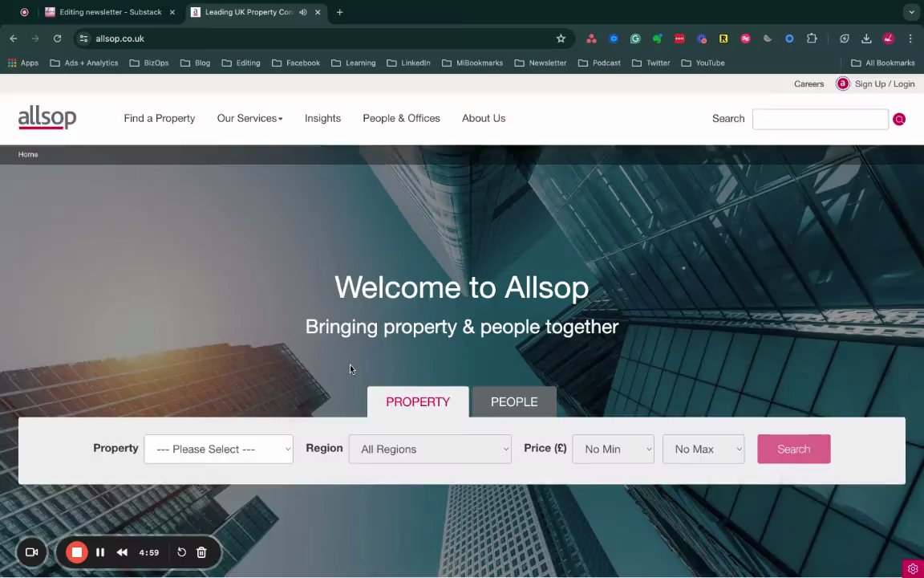Click the yellow R extension icon

723,39
